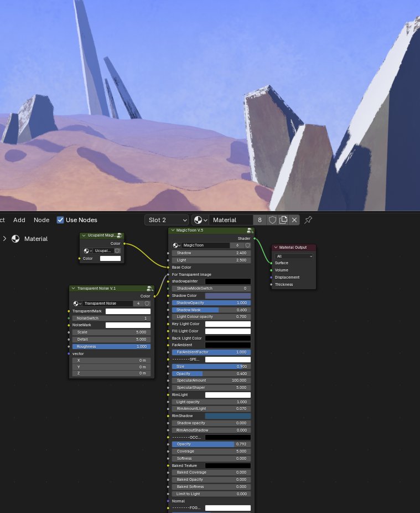This screenshot has width=420, height=513.
Task: Click the FarAmbient black swatch
Action: coord(228,345)
